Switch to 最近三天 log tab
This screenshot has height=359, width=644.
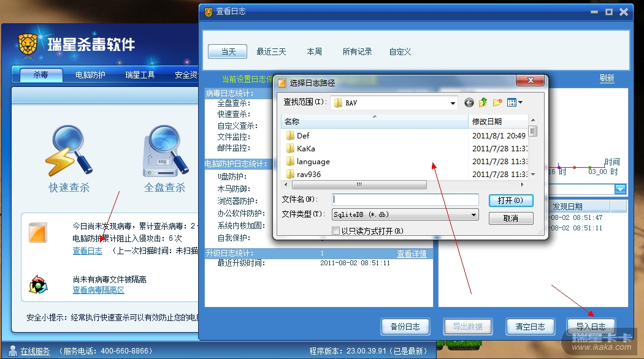tap(271, 51)
